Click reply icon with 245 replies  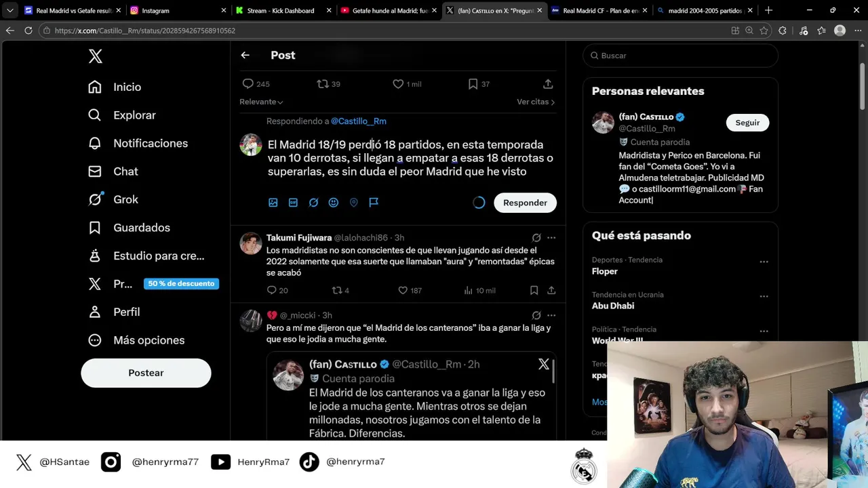(256, 84)
